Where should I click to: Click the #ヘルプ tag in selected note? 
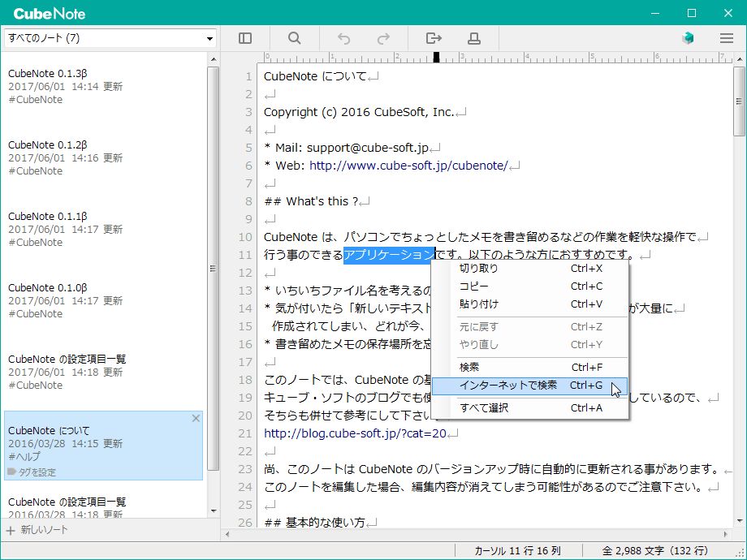pyautogui.click(x=24, y=456)
